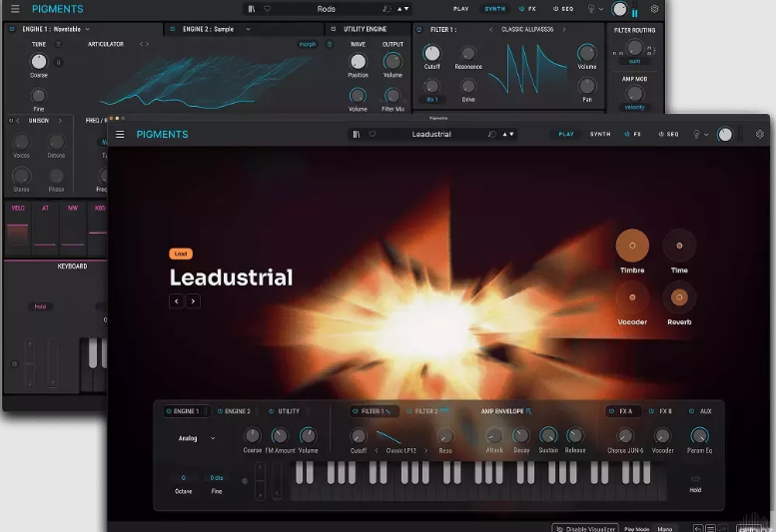Click the morph button in Engine 1
776x532 pixels.
point(308,44)
